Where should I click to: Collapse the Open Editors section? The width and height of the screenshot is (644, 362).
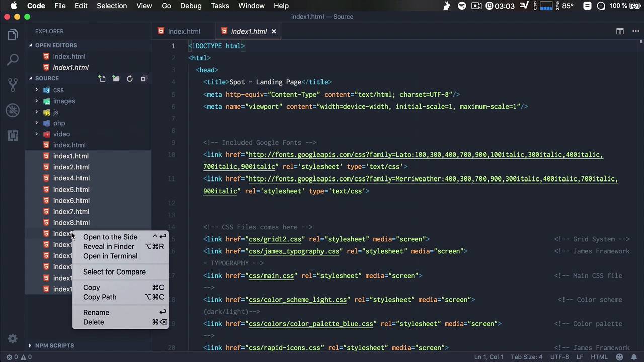tap(56, 45)
